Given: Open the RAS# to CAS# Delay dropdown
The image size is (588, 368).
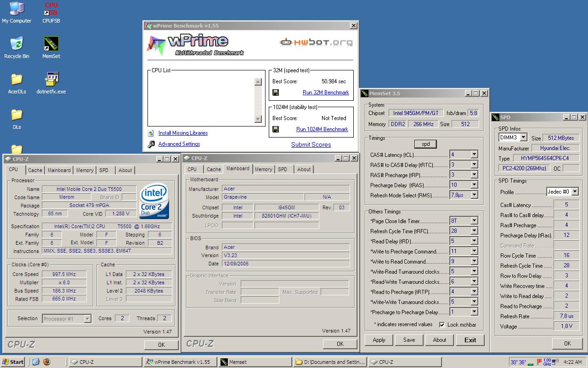Looking at the screenshot, I should [x=474, y=165].
